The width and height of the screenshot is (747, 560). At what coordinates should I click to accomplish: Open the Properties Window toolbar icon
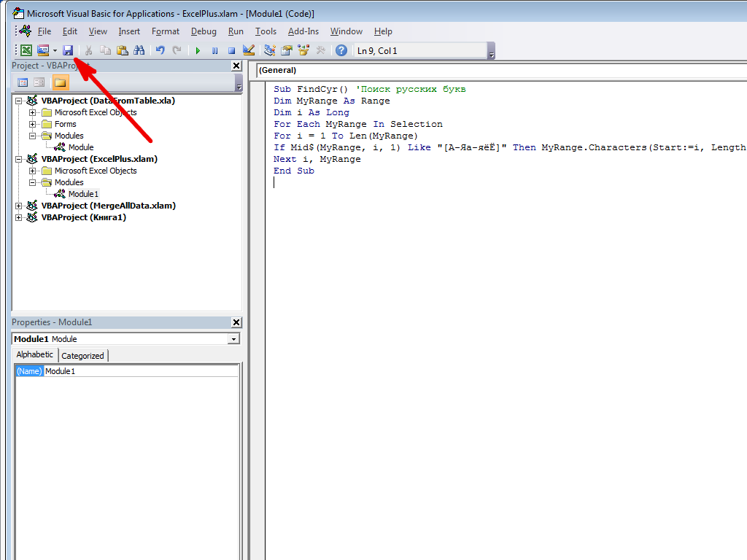click(x=287, y=50)
